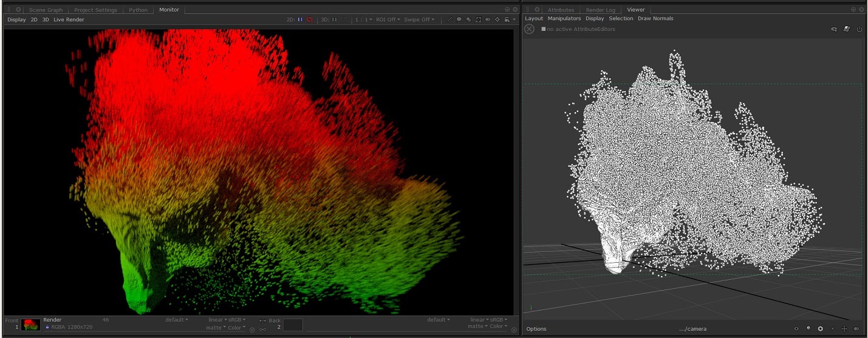
Task: Toggle the lock icon next to RGBA
Action: [x=47, y=327]
